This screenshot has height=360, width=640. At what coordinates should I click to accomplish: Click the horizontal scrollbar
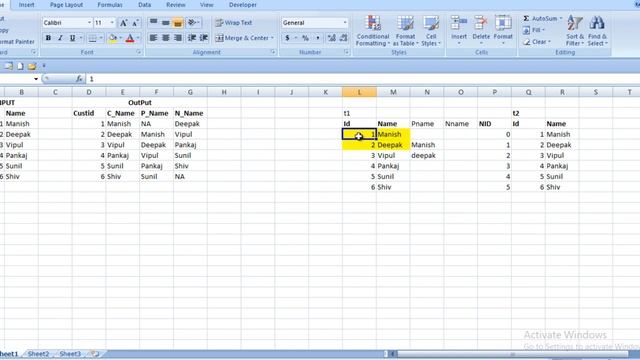pyautogui.click(x=512, y=354)
